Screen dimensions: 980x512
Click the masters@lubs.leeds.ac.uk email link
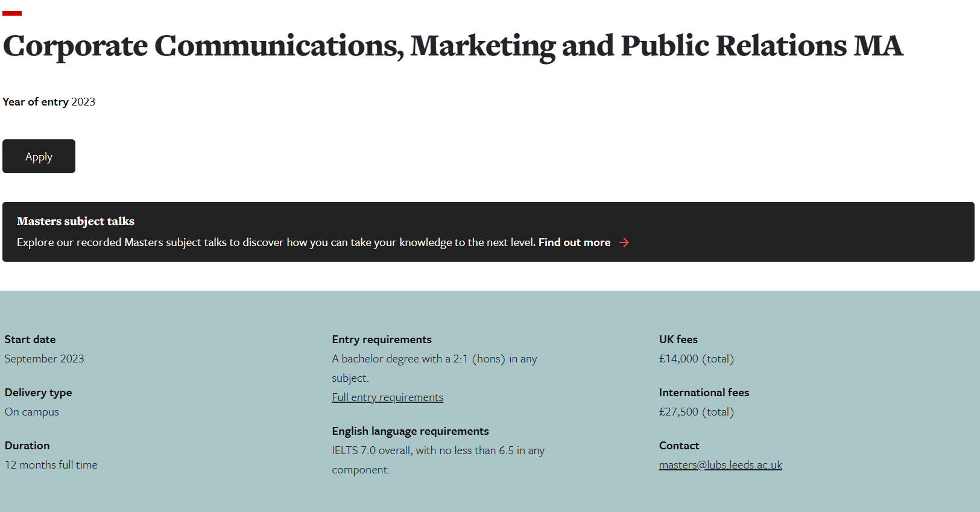[720, 465]
